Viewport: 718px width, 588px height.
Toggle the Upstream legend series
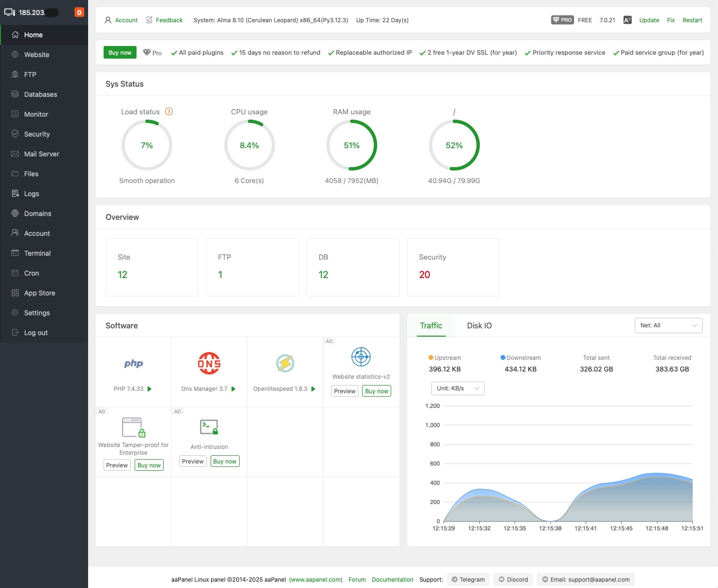pos(444,358)
